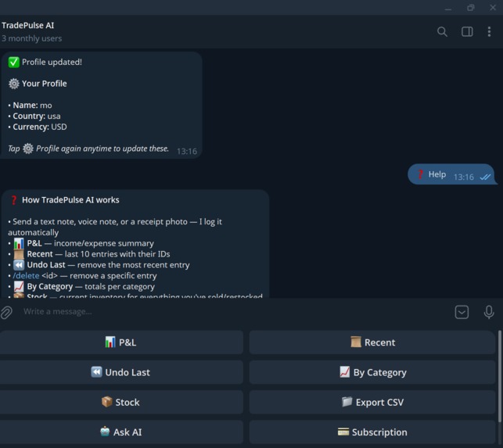This screenshot has width=503, height=448.
Task: Click the "P&L — income/expense summary" help line
Action: [81, 243]
